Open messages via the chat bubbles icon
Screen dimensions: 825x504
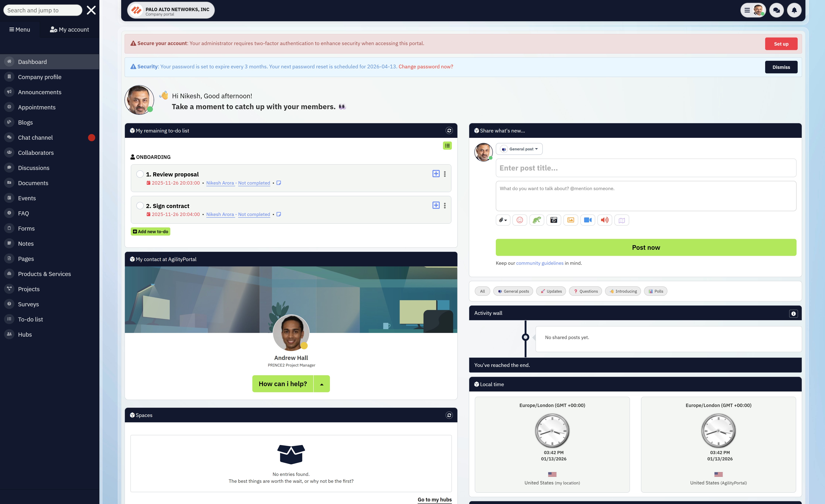point(776,10)
